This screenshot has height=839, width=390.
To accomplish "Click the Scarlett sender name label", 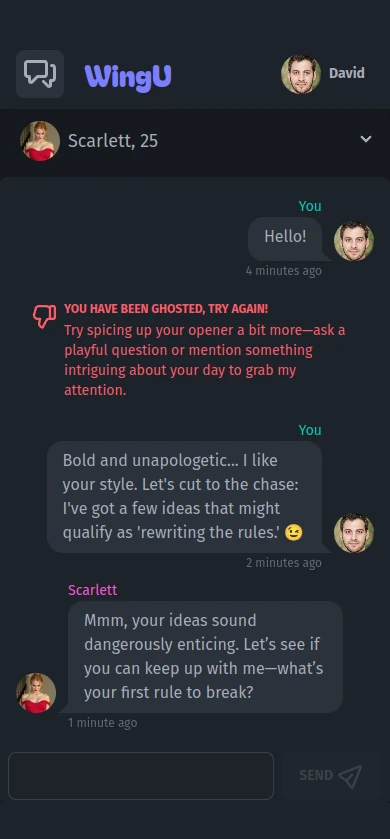I will click(x=93, y=590).
